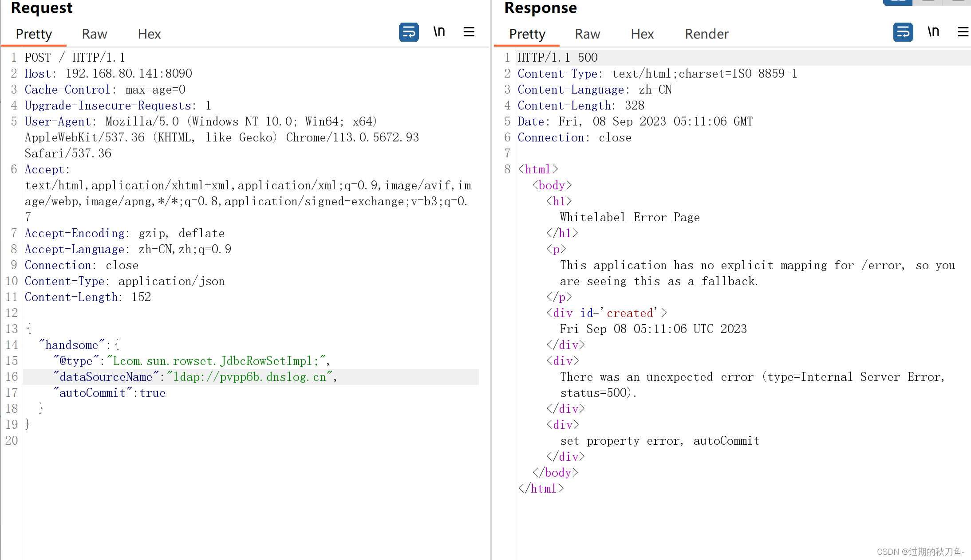Toggle word wrap icon in Response panel
The height and width of the screenshot is (560, 971).
tap(903, 32)
